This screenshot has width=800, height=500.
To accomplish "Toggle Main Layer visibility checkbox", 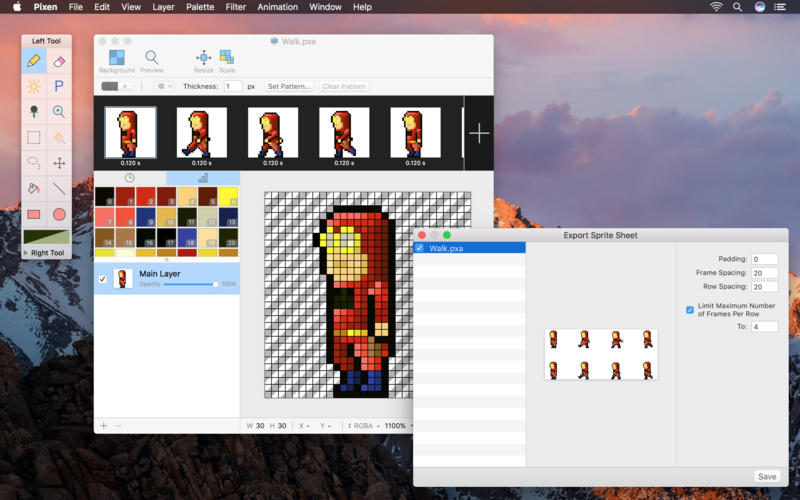I will [x=104, y=279].
